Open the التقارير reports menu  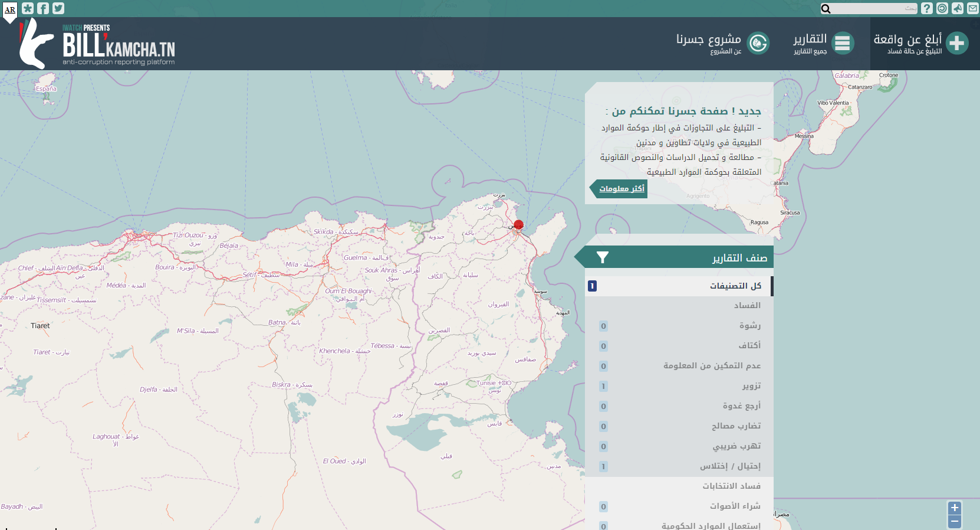[x=823, y=43]
